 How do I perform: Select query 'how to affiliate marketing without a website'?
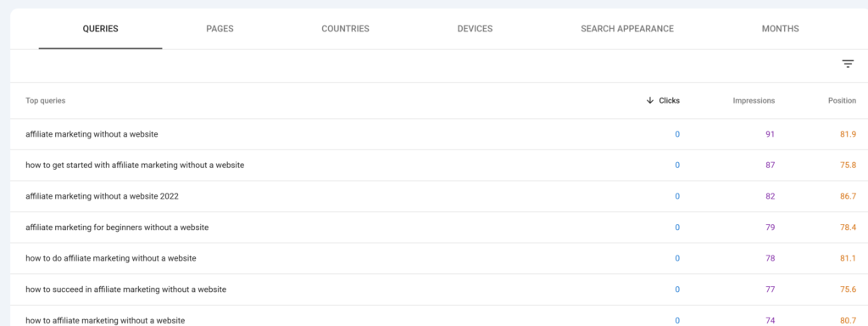click(x=105, y=320)
